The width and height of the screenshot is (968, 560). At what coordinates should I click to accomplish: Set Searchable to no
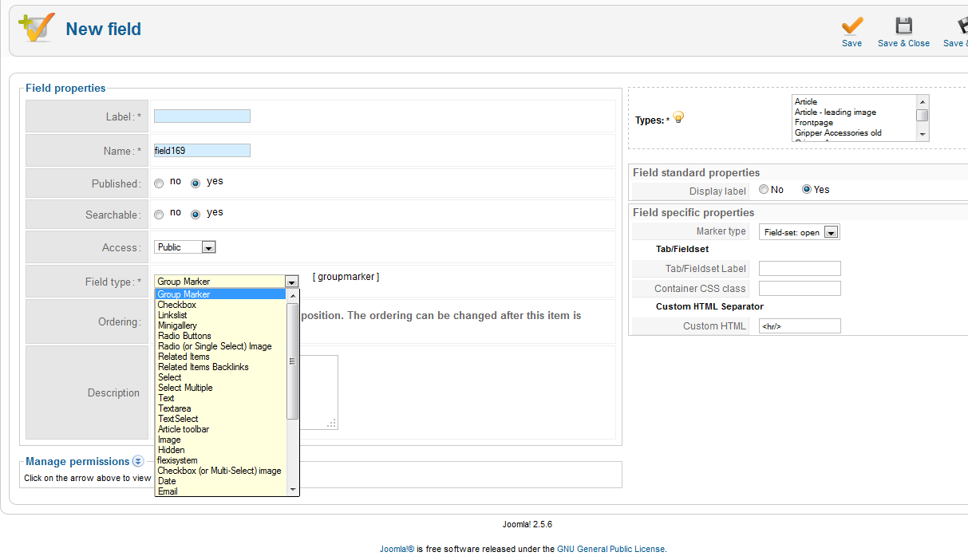[x=159, y=215]
